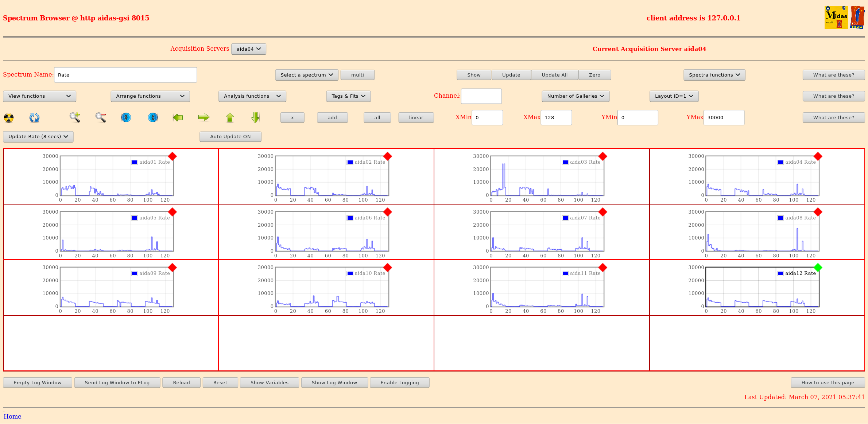Click the Spectrum Name input field
The height and width of the screenshot is (424, 868).
click(x=125, y=75)
